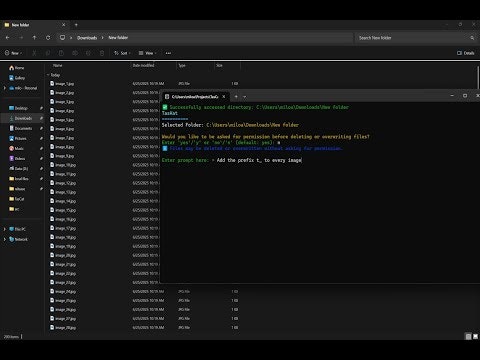This screenshot has height=360, width=480.
Task: Collapse the Today file group
Action: tap(48, 75)
